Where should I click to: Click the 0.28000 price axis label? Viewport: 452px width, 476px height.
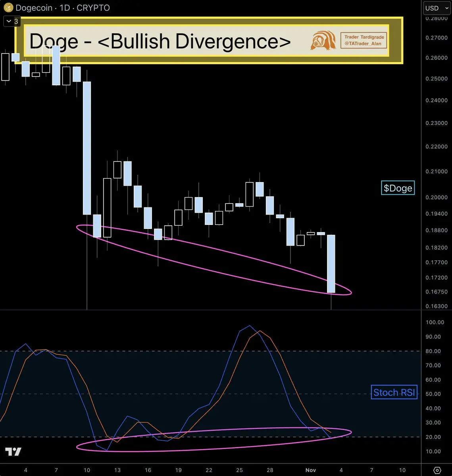tap(437, 18)
